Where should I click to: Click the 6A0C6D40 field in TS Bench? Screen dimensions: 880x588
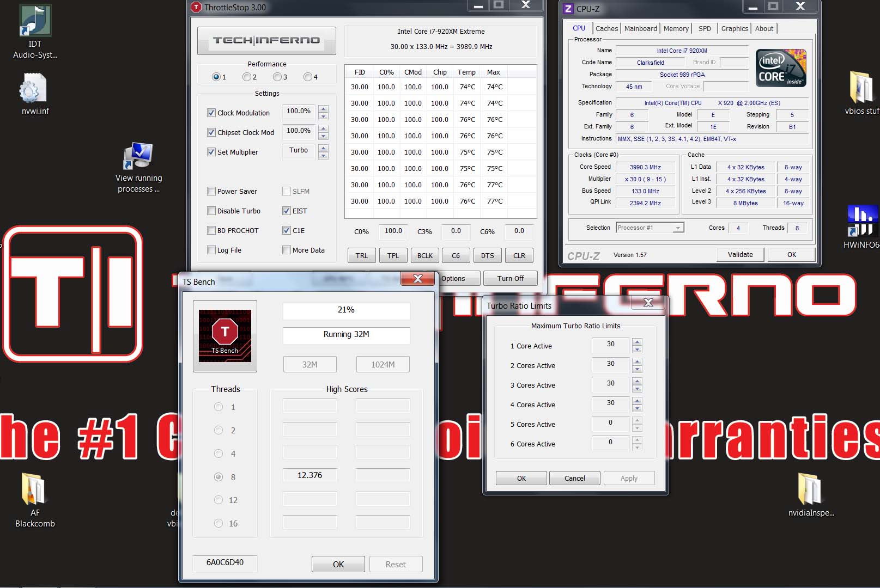[225, 562]
